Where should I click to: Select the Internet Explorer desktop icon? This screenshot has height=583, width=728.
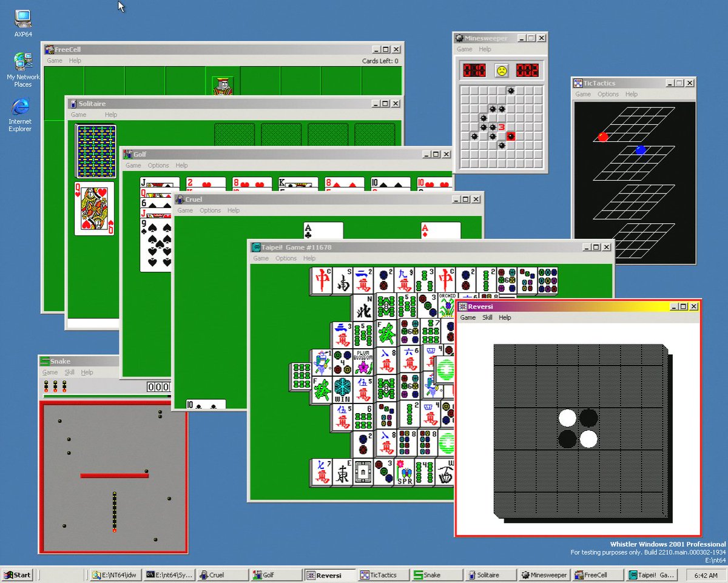[20, 115]
